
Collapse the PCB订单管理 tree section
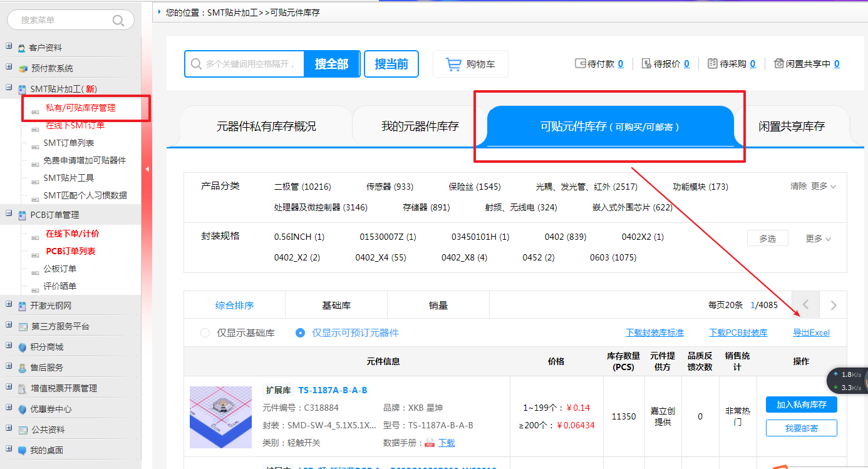[9, 214]
